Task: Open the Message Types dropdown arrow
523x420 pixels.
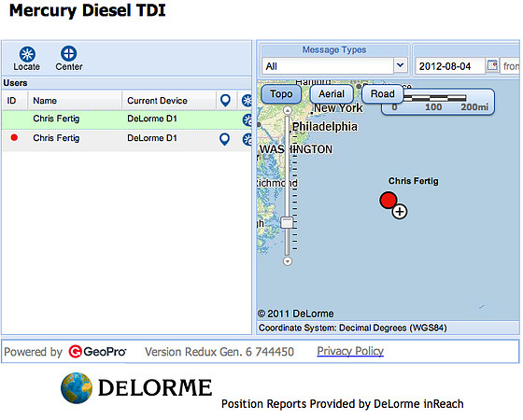Action: point(401,65)
